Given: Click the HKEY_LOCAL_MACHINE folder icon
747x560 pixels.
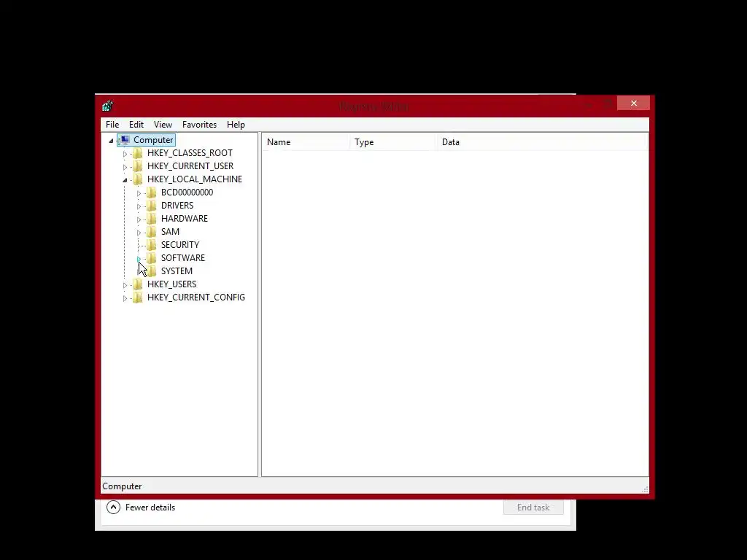Looking at the screenshot, I should pos(138,179).
